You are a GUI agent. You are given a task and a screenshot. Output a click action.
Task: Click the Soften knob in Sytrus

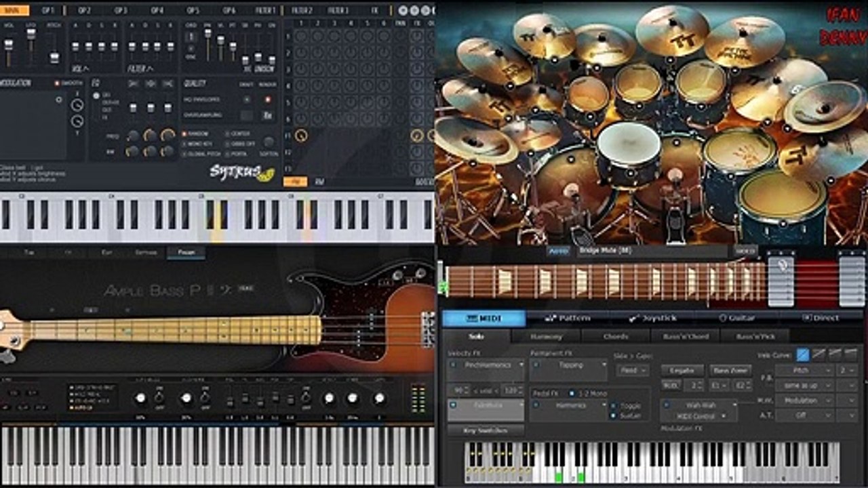pyautogui.click(x=269, y=142)
